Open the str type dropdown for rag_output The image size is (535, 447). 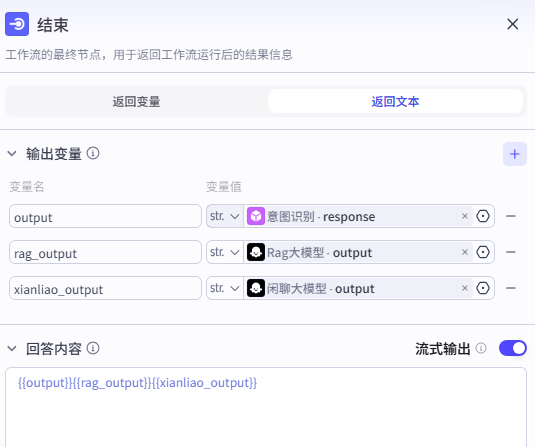pyautogui.click(x=225, y=252)
